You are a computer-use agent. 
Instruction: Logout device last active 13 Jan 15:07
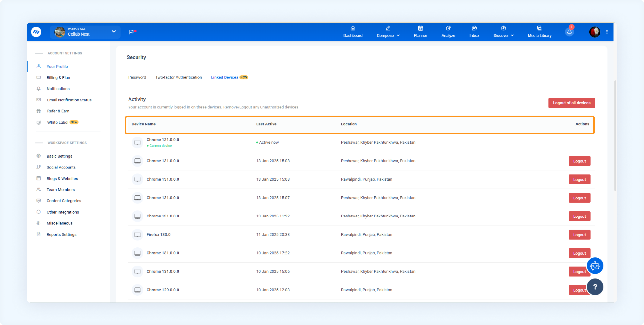[x=580, y=198]
